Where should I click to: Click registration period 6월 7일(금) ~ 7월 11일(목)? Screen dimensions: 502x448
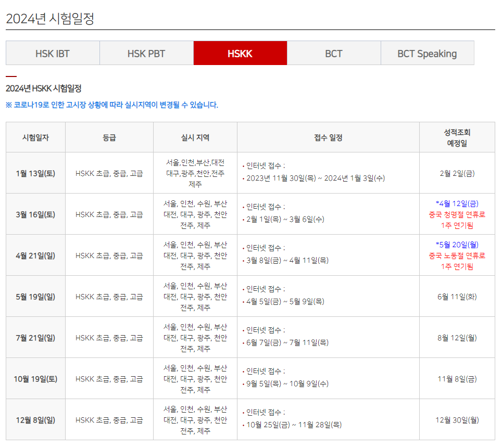click(x=287, y=343)
